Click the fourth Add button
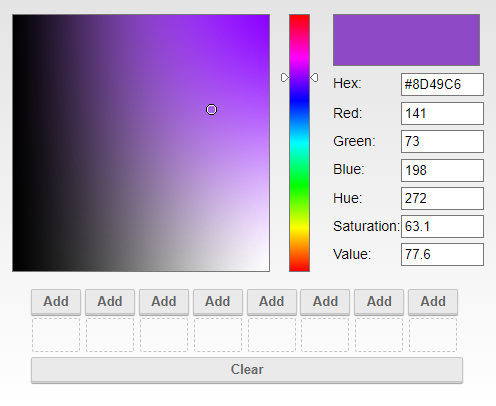Screen dimensions: 496x406 (218, 302)
